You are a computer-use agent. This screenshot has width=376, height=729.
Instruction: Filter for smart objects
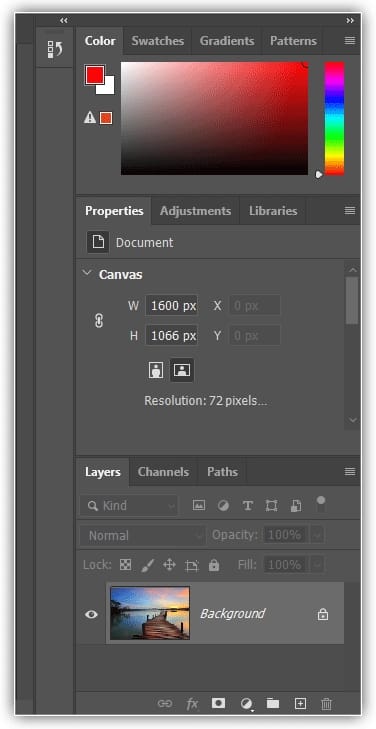tap(296, 506)
